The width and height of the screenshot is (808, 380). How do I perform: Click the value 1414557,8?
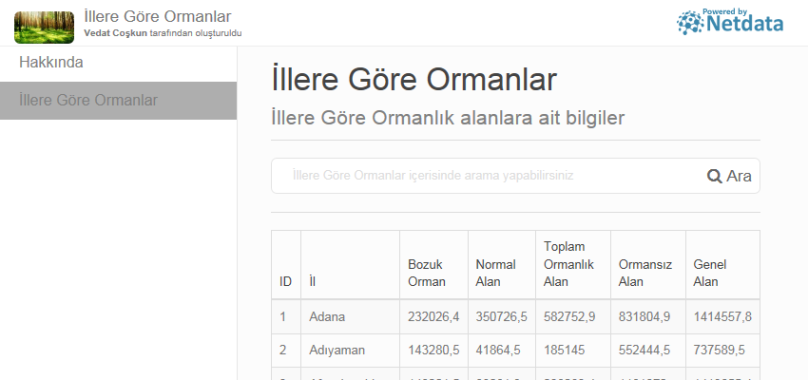tap(722, 317)
